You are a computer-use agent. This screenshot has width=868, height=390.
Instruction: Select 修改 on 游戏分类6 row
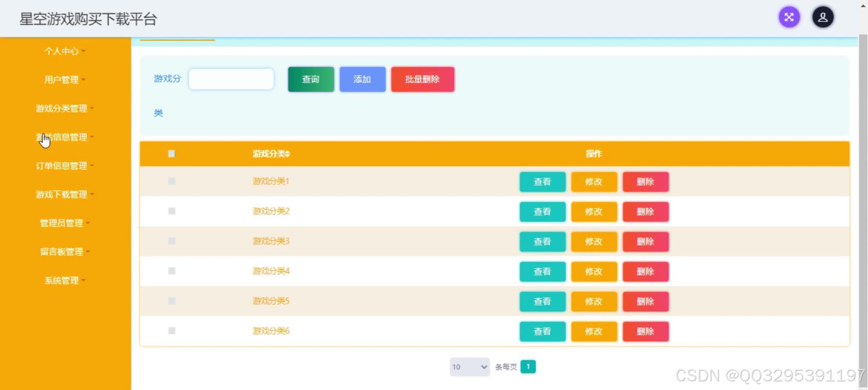coord(594,331)
